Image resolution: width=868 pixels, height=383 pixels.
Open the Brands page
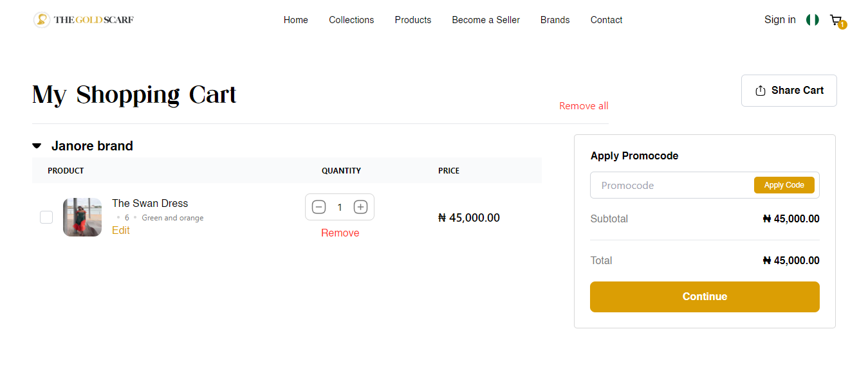555,20
